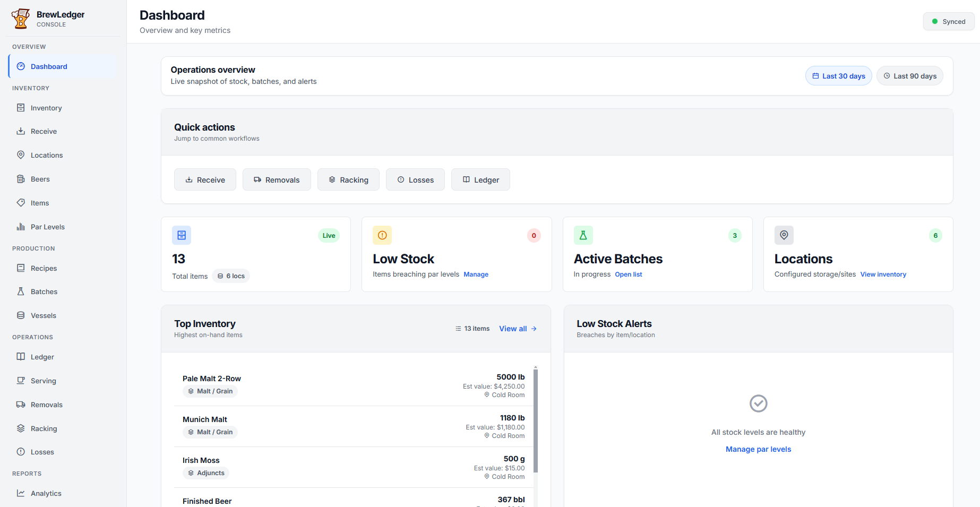Click the Inventory sidebar icon
The width and height of the screenshot is (980, 507).
[x=21, y=108]
